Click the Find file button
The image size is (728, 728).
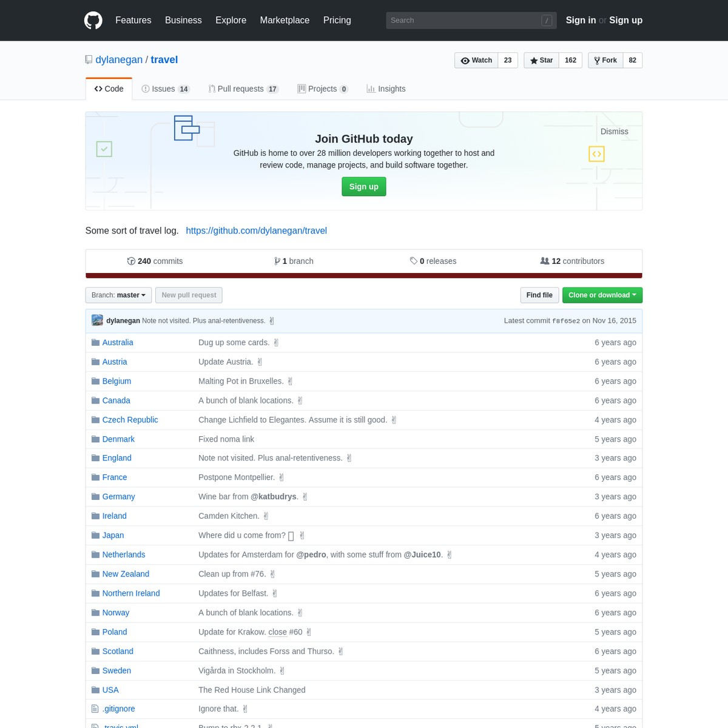pos(539,295)
